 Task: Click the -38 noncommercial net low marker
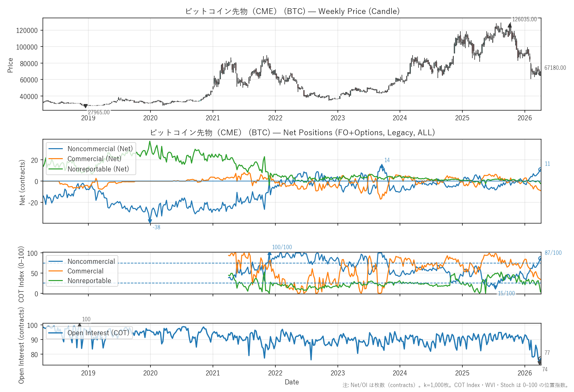(x=150, y=221)
